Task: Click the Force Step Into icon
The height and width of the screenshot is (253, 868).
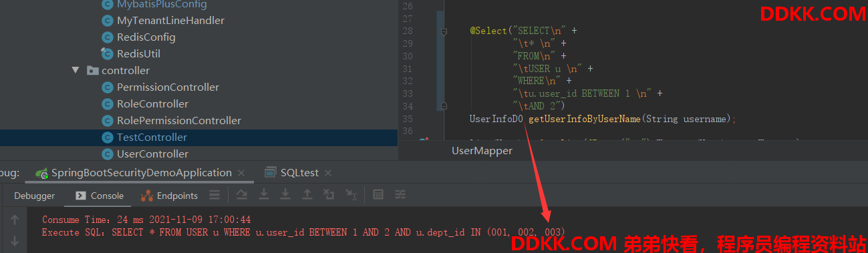Action: [285, 195]
